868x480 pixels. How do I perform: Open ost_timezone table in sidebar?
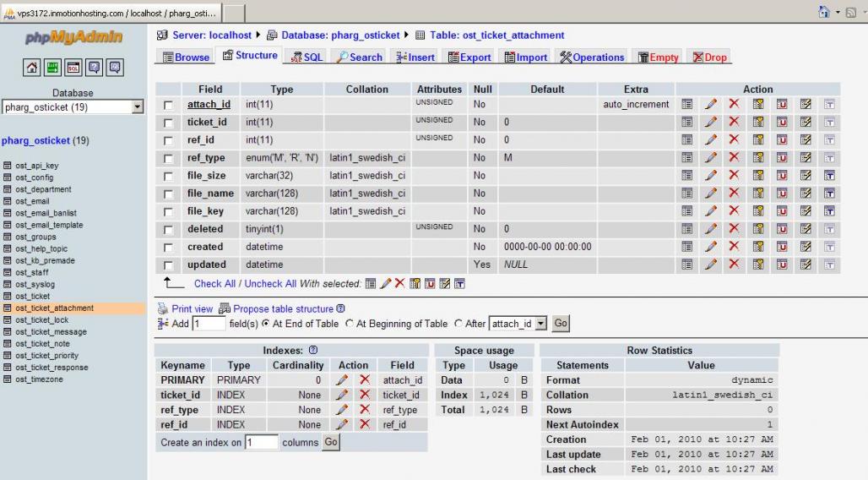click(40, 379)
